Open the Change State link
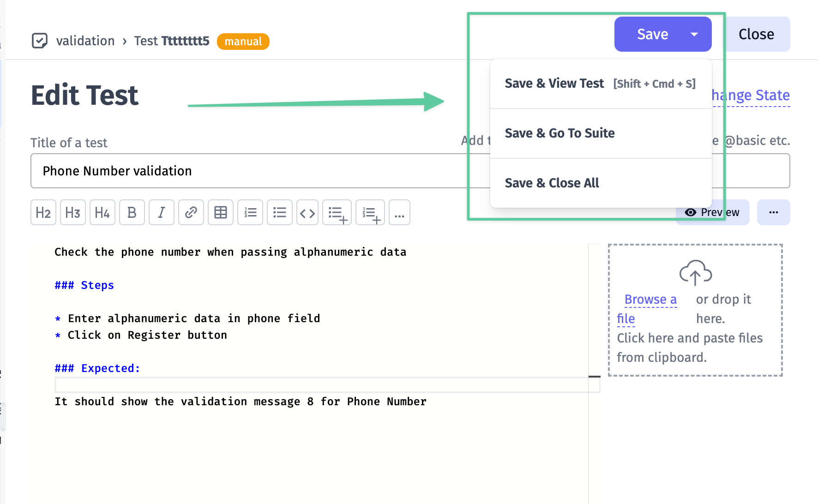 pyautogui.click(x=751, y=95)
